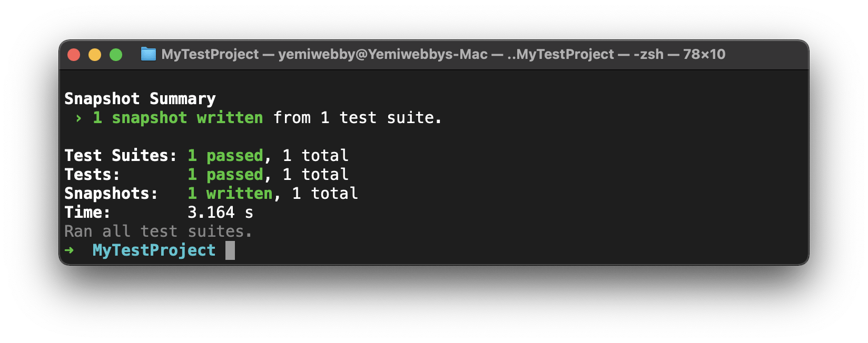868x343 pixels.
Task: Click the Time value showing 3.164 s
Action: [221, 212]
